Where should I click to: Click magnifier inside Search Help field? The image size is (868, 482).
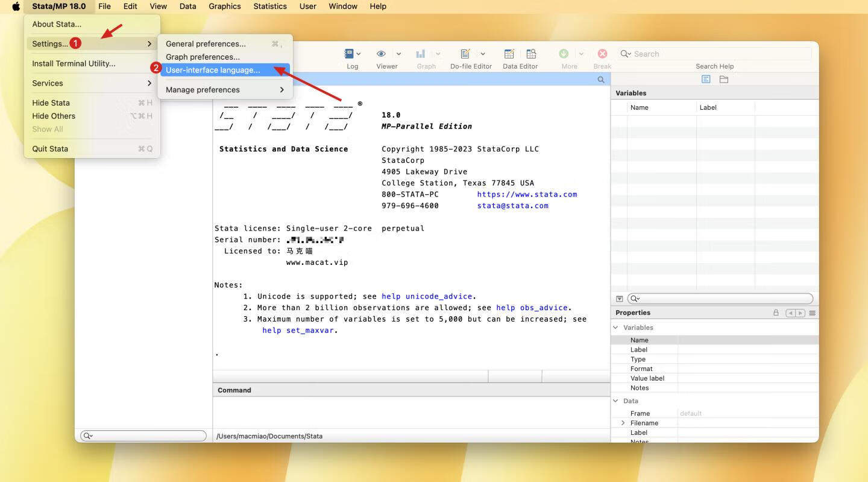(626, 54)
